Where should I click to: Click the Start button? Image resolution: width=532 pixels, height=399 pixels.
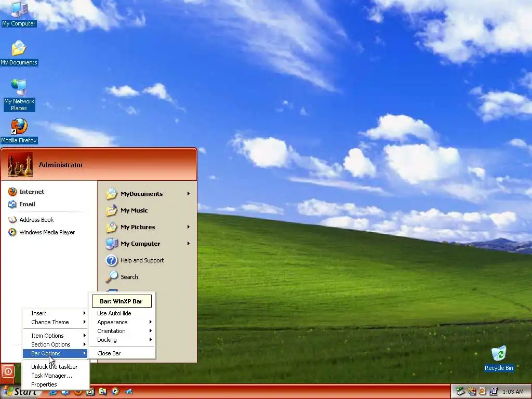pyautogui.click(x=20, y=392)
